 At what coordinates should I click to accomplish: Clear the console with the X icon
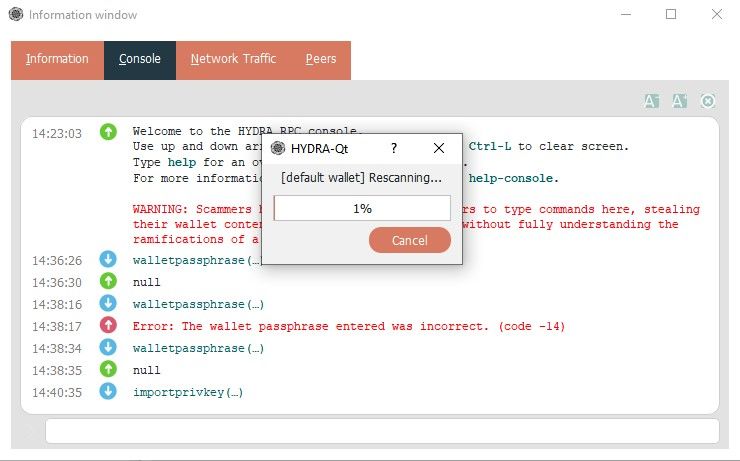[x=707, y=101]
